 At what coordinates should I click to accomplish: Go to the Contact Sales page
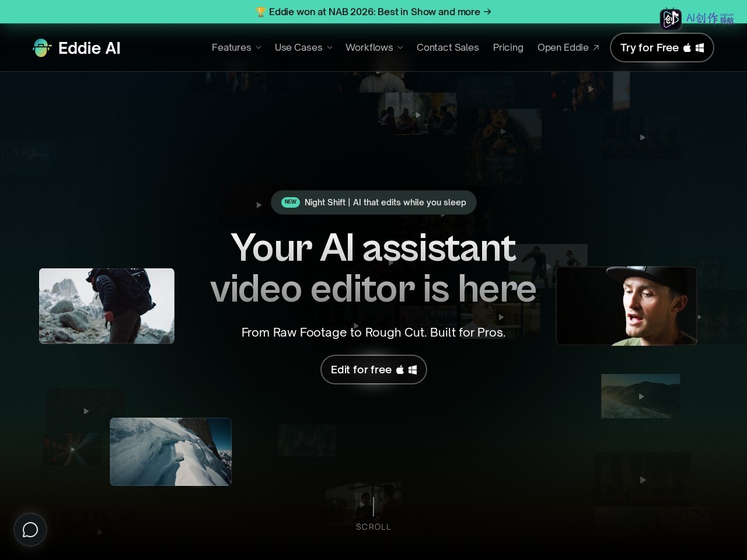448,48
